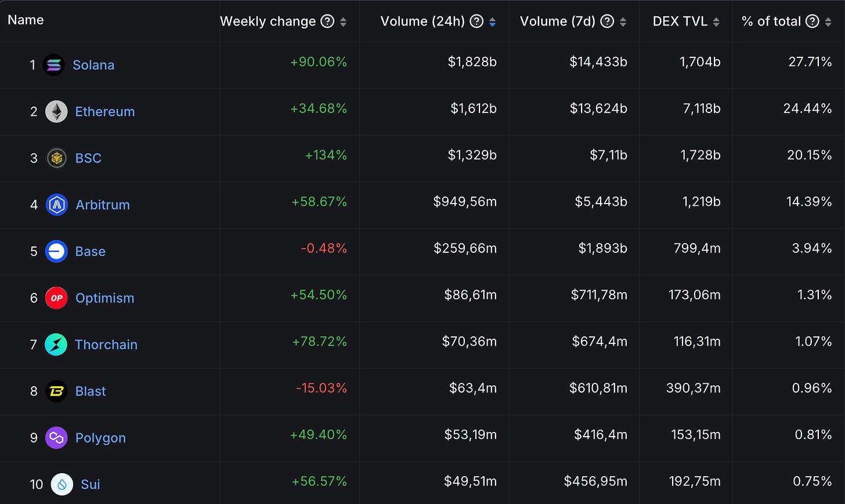Click the Weekly change column header

click(268, 21)
